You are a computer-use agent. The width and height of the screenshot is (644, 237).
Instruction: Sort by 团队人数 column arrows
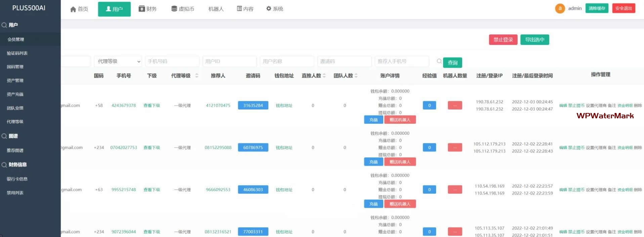click(x=356, y=76)
